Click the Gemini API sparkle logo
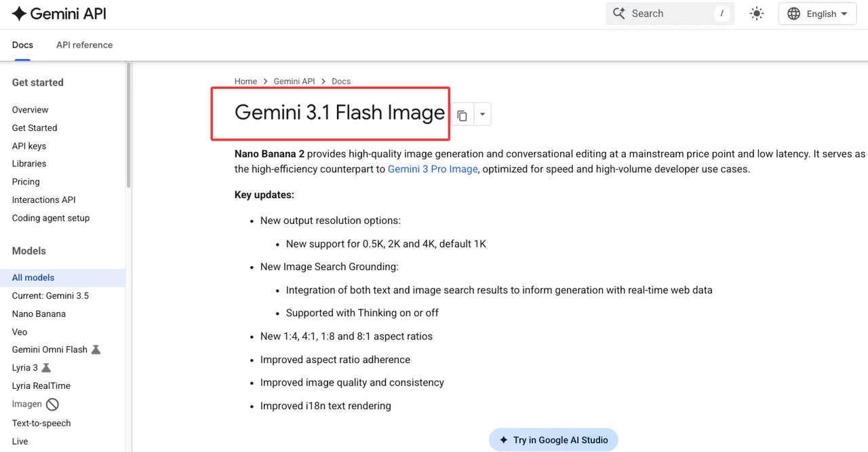 point(19,14)
